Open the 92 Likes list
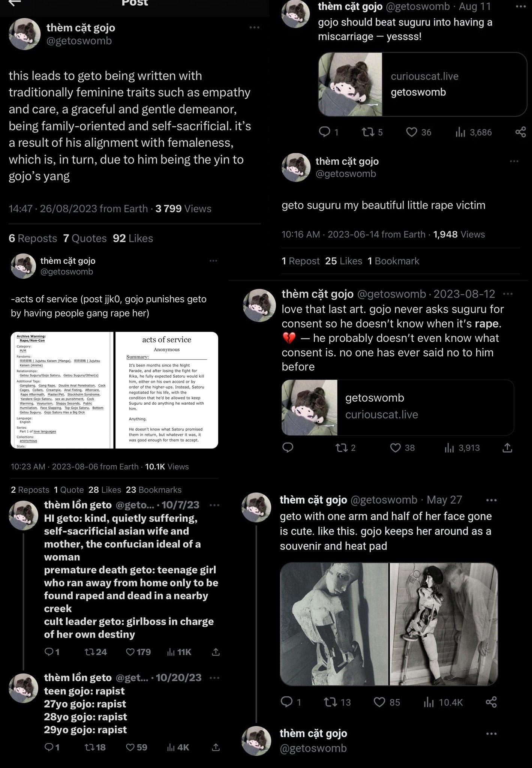The width and height of the screenshot is (532, 768). tap(133, 238)
